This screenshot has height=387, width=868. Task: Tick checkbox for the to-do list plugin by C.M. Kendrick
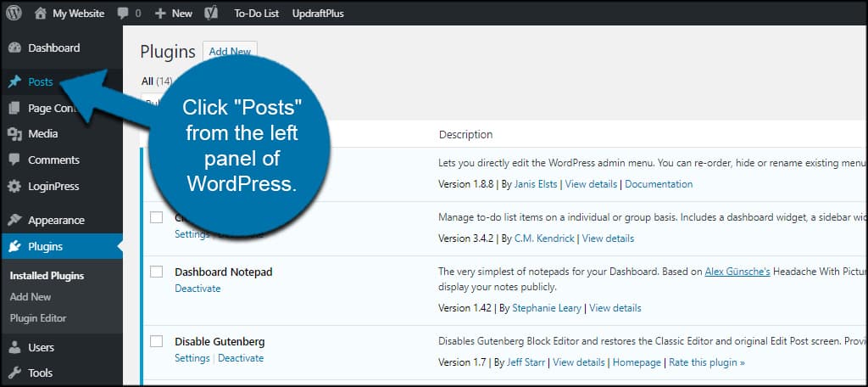157,217
